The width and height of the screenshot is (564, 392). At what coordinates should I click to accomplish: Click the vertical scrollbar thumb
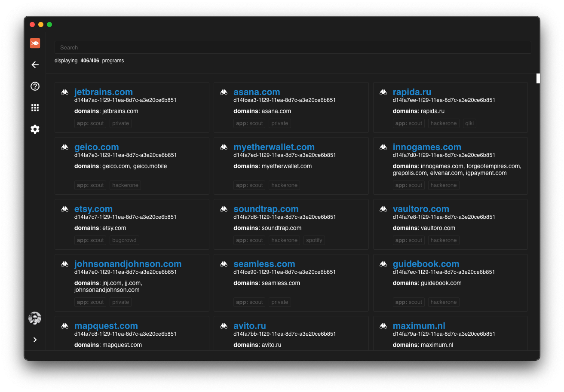(x=538, y=78)
